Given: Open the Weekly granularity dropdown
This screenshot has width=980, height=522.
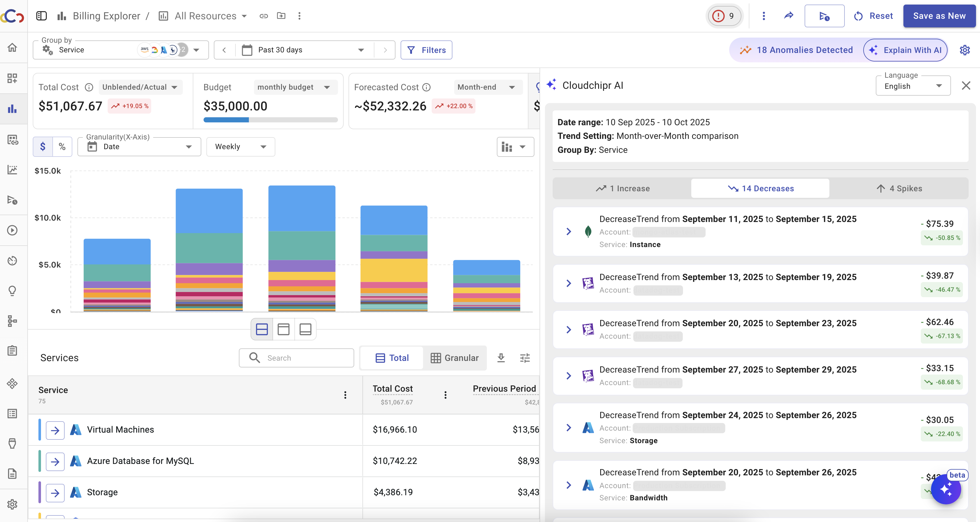Looking at the screenshot, I should 240,147.
